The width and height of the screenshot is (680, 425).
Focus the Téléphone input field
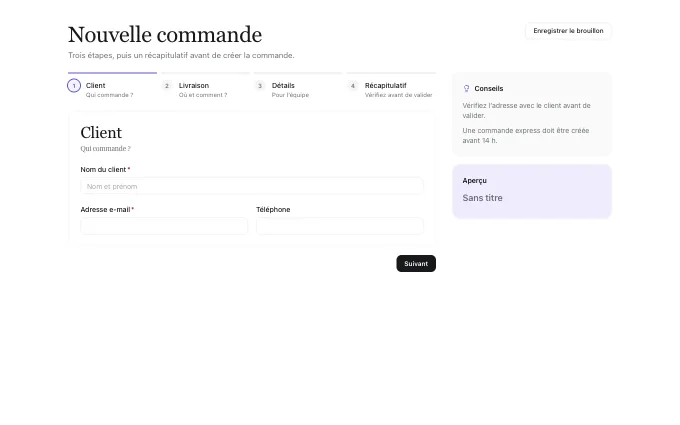(x=340, y=226)
